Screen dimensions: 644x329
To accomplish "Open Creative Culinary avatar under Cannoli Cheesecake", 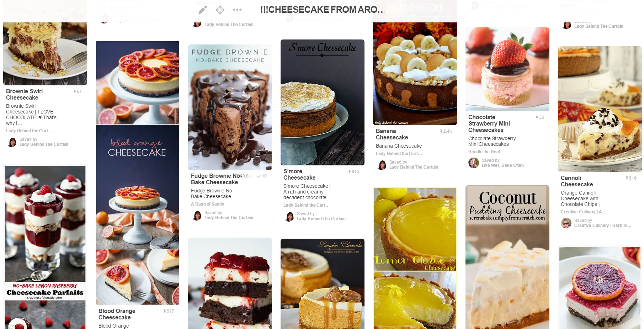I will (566, 223).
